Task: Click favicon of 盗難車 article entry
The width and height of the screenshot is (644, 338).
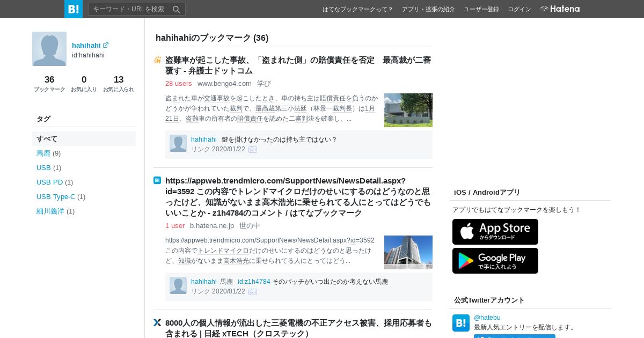Action: (x=157, y=60)
